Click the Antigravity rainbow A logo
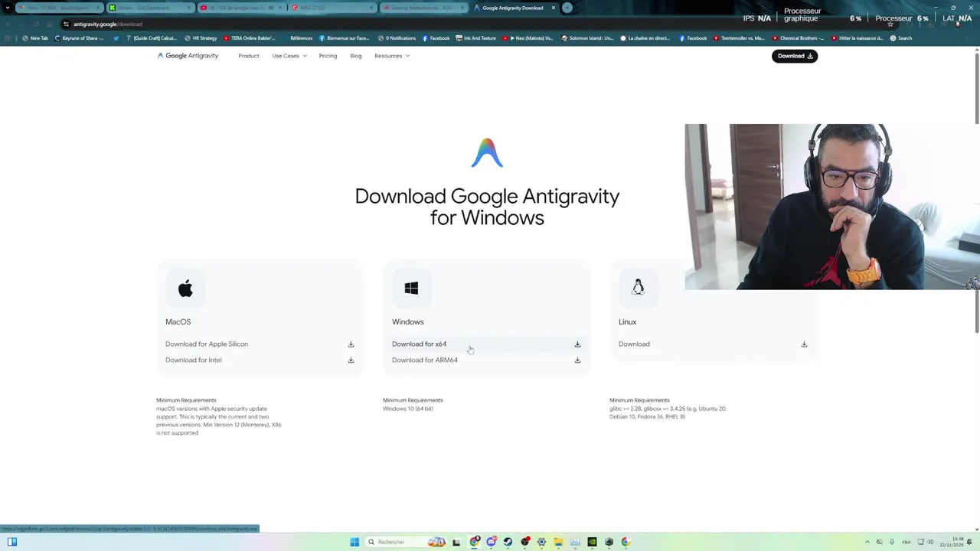 point(487,153)
